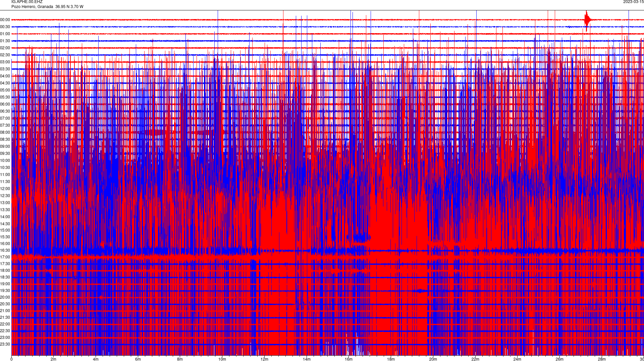The width and height of the screenshot is (644, 362).
Task: Click the 10m tick on the time axis
Action: click(222, 359)
